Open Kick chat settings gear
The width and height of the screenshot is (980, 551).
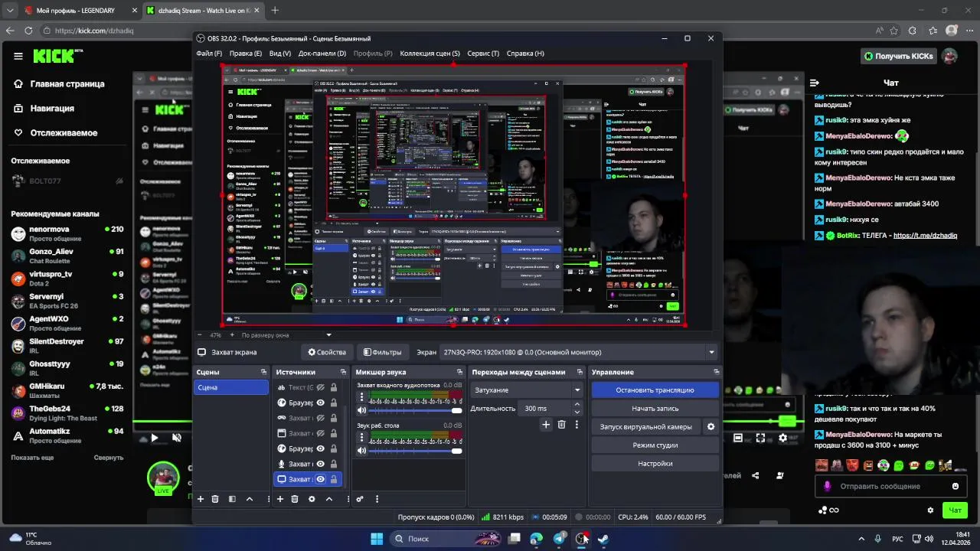click(x=931, y=510)
